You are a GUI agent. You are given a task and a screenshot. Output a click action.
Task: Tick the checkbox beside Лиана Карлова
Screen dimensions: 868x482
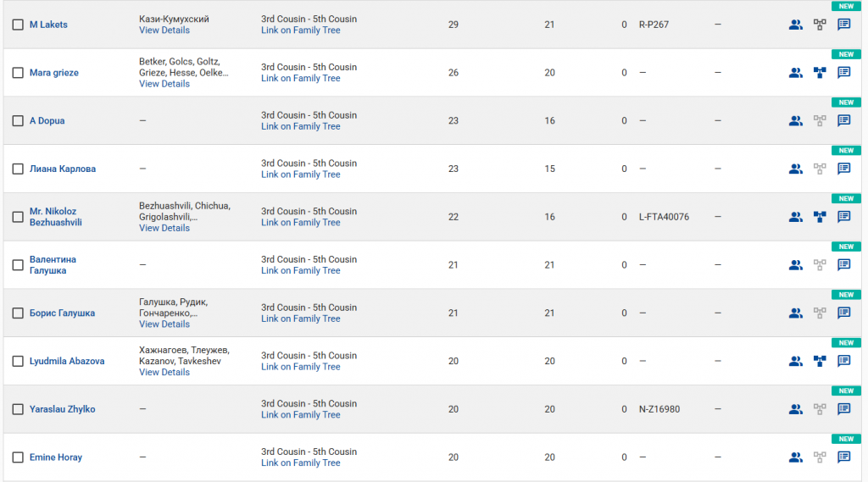[x=18, y=169]
